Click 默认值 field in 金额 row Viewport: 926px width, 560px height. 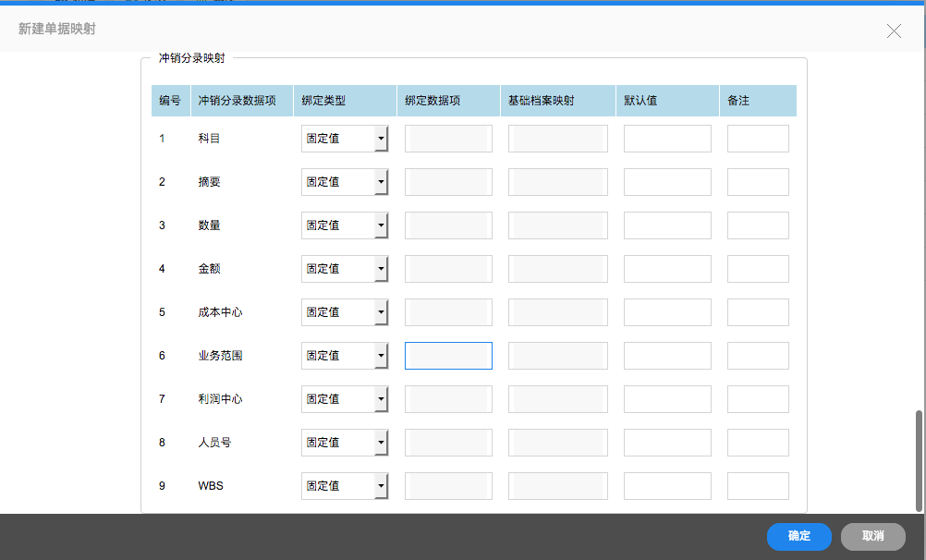tap(667, 269)
